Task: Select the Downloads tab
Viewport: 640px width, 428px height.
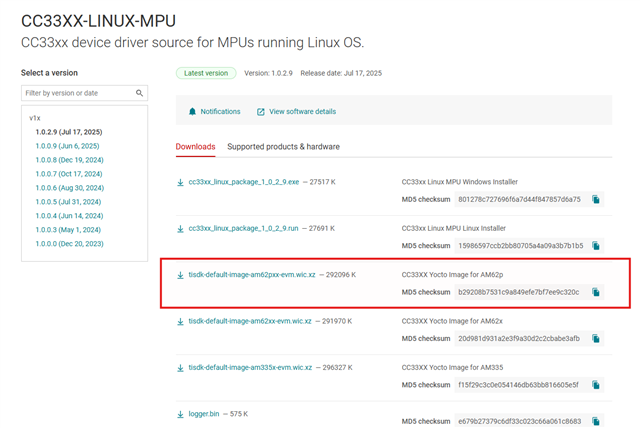Action: pyautogui.click(x=195, y=147)
